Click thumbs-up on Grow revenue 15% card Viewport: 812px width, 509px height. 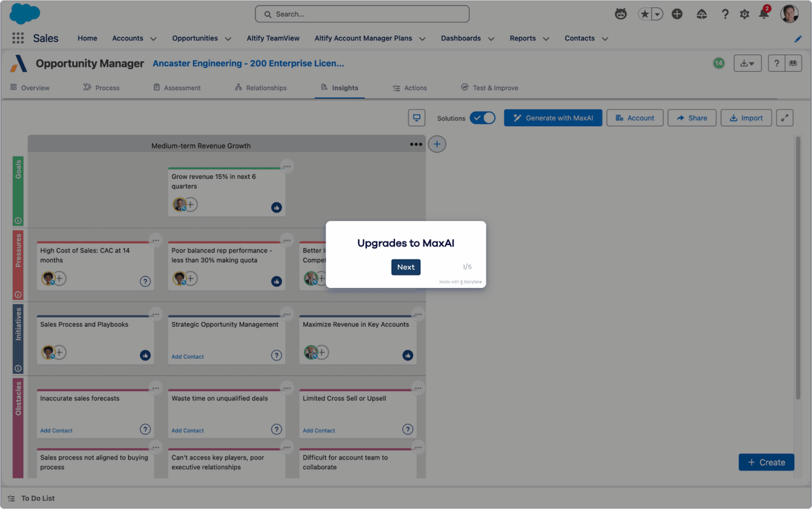pos(276,207)
